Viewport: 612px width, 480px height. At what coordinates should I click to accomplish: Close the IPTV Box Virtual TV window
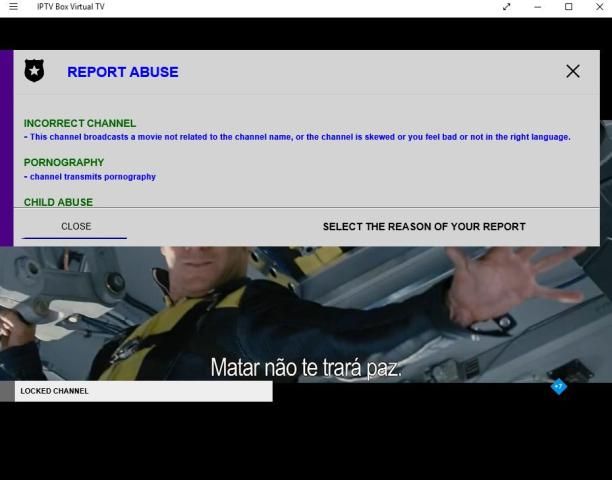[x=598, y=7]
